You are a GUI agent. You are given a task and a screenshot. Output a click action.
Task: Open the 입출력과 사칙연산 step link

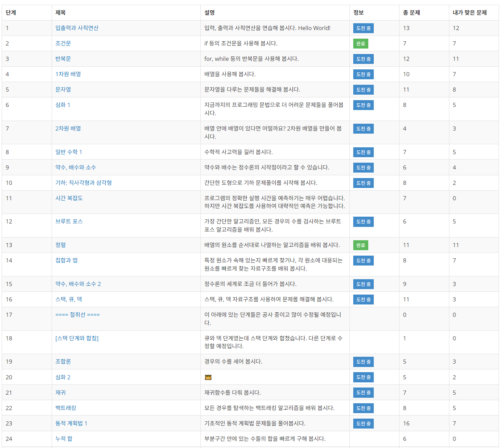pos(77,28)
